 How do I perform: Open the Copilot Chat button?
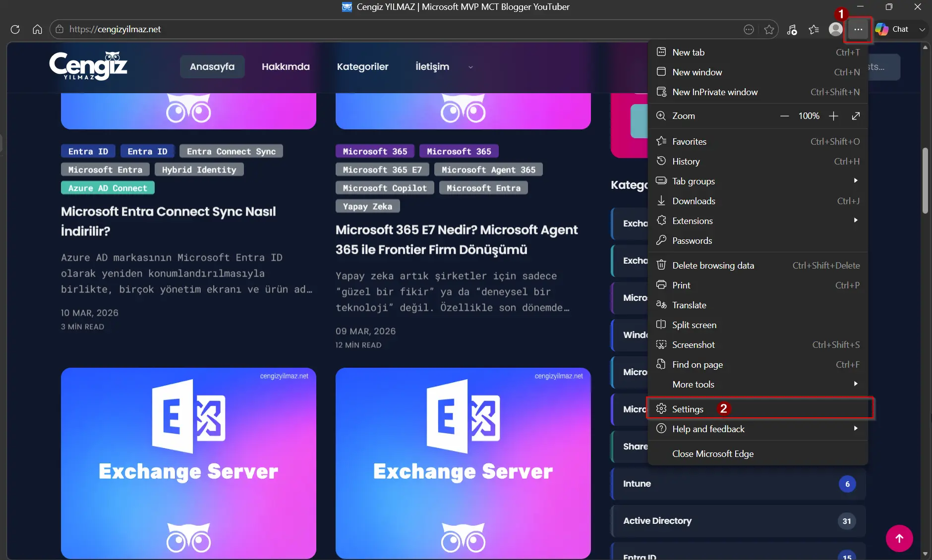[x=893, y=29]
